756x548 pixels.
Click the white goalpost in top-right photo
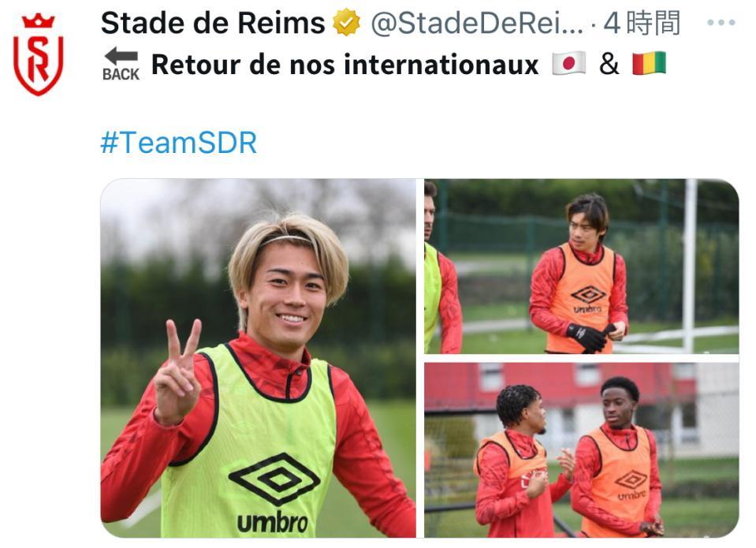pyautogui.click(x=690, y=267)
